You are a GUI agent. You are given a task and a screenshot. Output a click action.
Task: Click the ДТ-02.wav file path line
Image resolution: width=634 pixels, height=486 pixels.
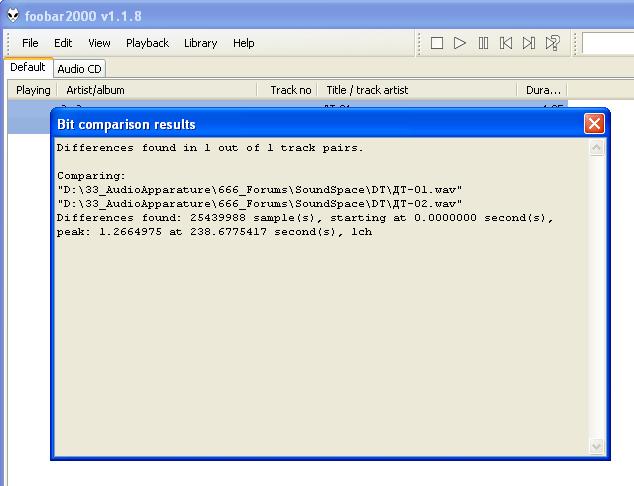tap(260, 203)
